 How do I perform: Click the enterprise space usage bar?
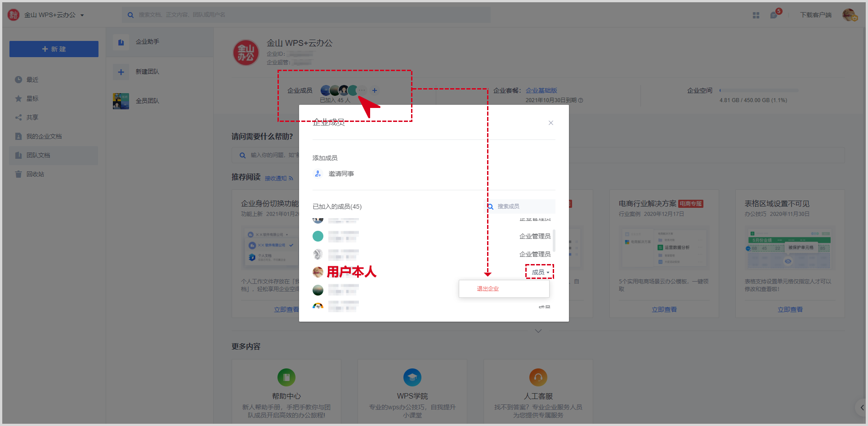(759, 90)
